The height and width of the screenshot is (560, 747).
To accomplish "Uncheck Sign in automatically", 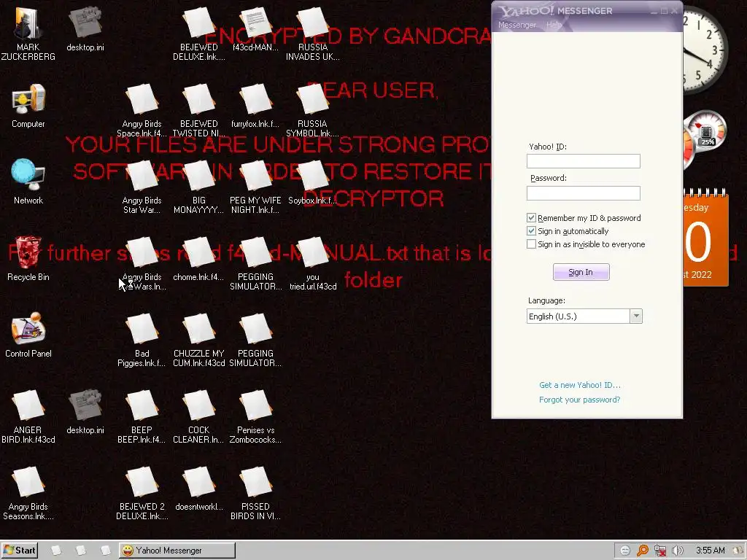I will click(531, 231).
